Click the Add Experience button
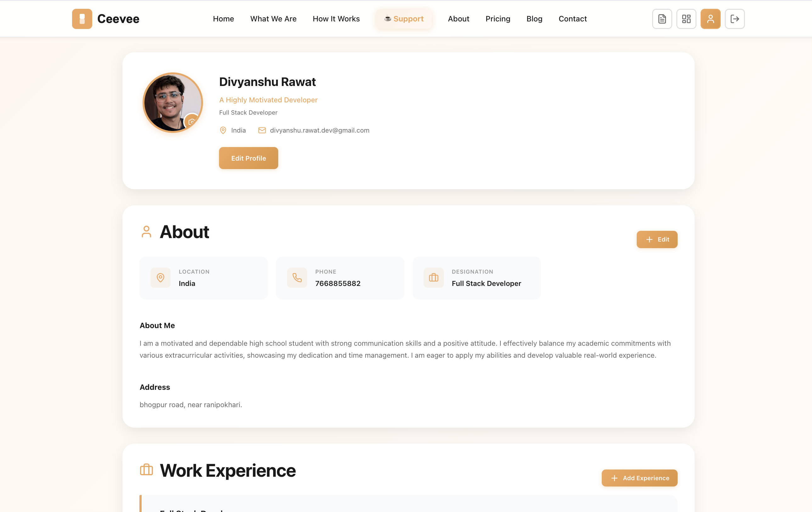 point(639,478)
